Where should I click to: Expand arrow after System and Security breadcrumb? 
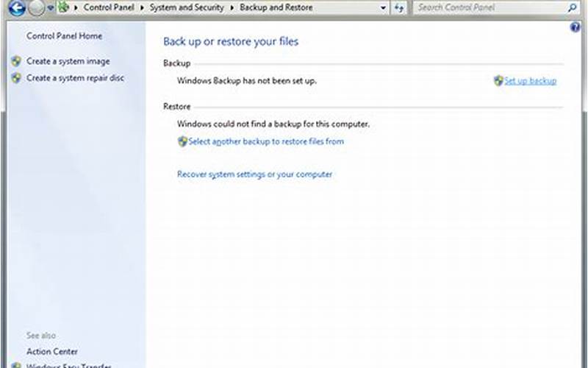click(x=232, y=7)
